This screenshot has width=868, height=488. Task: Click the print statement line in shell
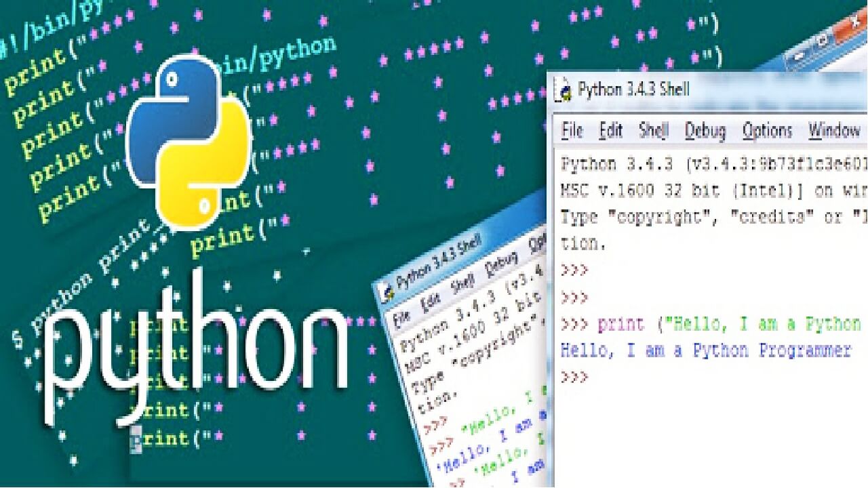coord(712,324)
